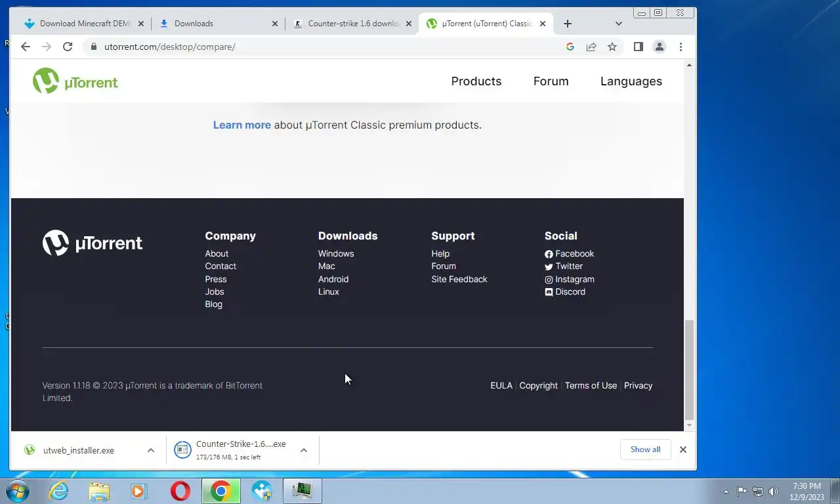This screenshot has height=504, width=840.
Task: Open the Android downloads link
Action: pos(333,279)
